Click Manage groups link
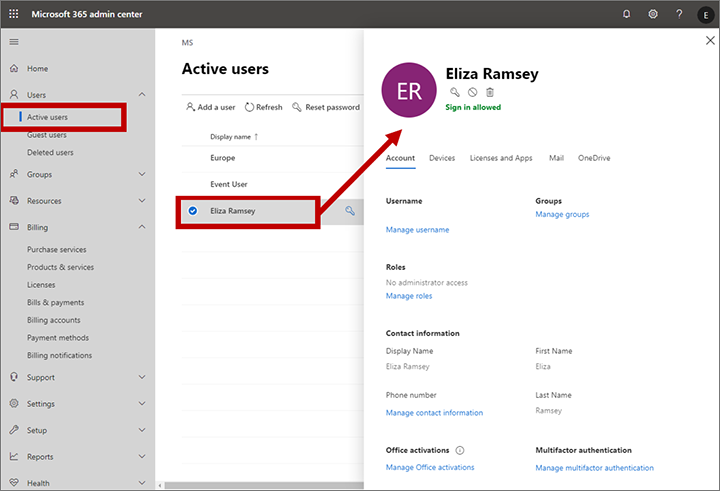 tap(562, 214)
